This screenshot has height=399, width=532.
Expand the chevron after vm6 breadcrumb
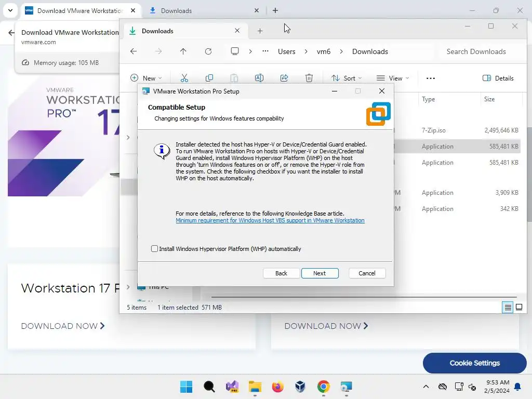click(341, 51)
